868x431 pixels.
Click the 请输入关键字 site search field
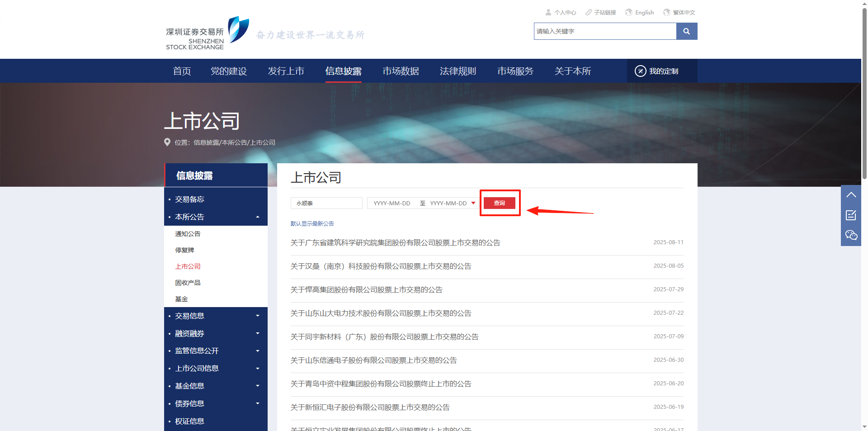pyautogui.click(x=605, y=31)
